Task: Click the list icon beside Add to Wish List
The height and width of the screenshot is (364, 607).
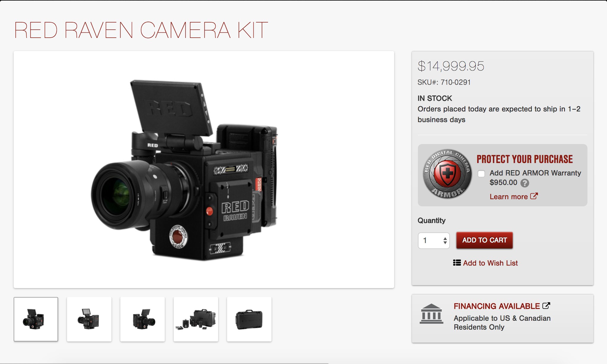Action: coord(457,263)
